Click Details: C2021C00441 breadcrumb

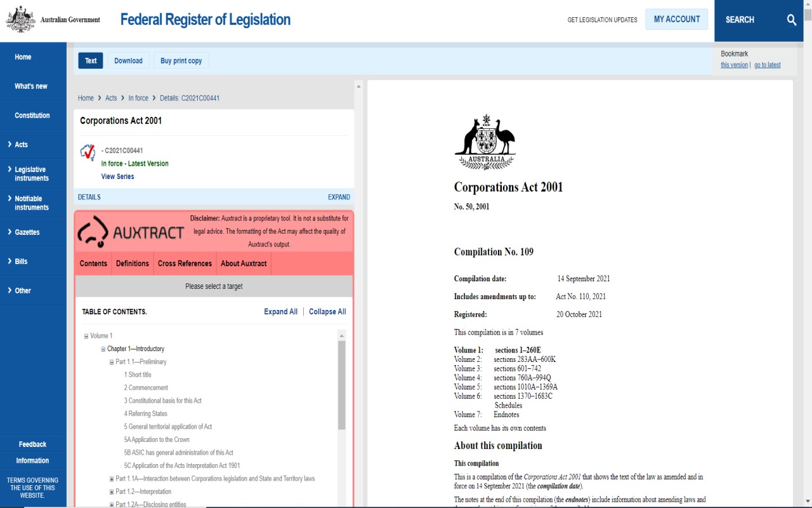(190, 98)
